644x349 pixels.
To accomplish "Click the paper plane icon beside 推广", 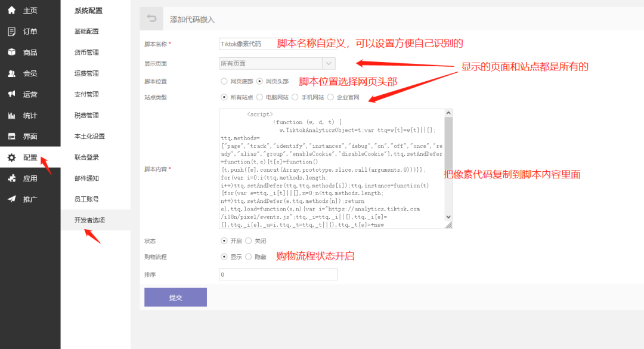I will (x=11, y=199).
